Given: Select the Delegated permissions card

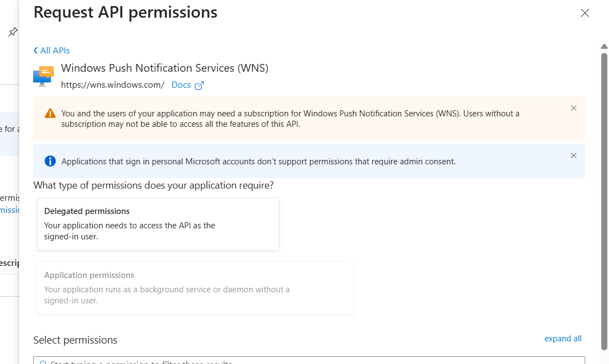Looking at the screenshot, I should point(158,224).
